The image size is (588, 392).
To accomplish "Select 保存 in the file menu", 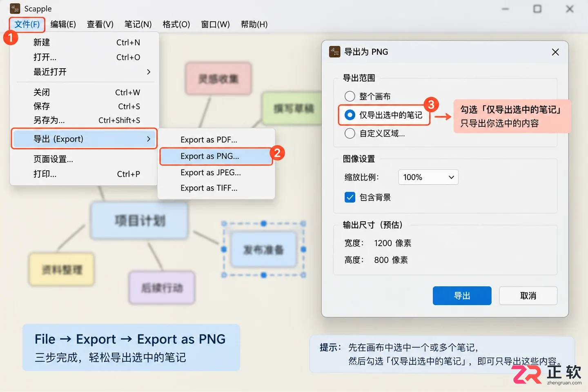I will click(85, 106).
